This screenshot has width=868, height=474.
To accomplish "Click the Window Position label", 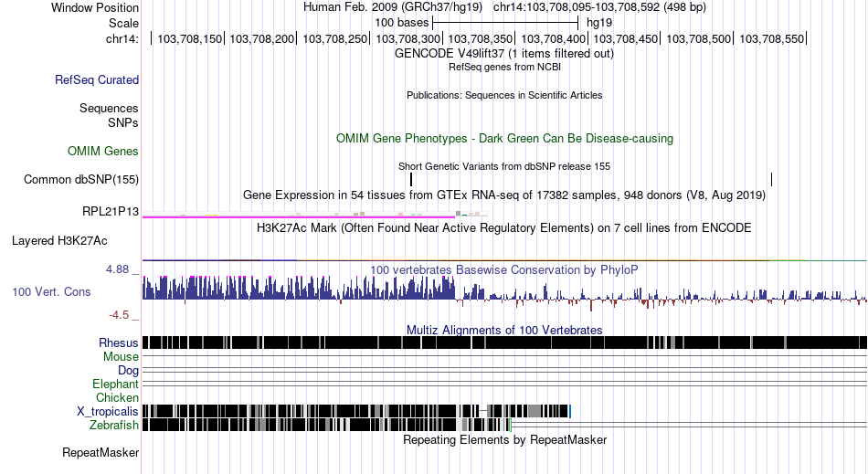I will [x=95, y=7].
